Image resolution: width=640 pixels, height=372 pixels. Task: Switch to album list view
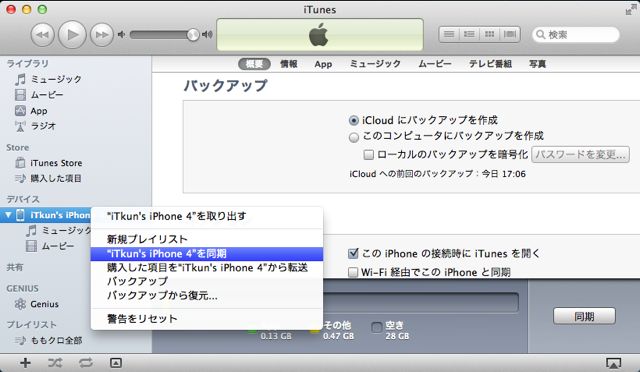tap(469, 34)
